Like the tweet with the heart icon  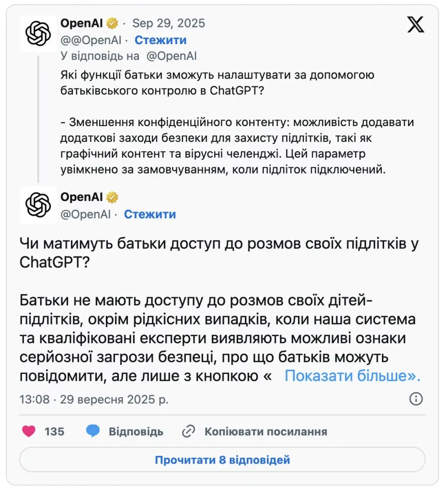coord(29,431)
